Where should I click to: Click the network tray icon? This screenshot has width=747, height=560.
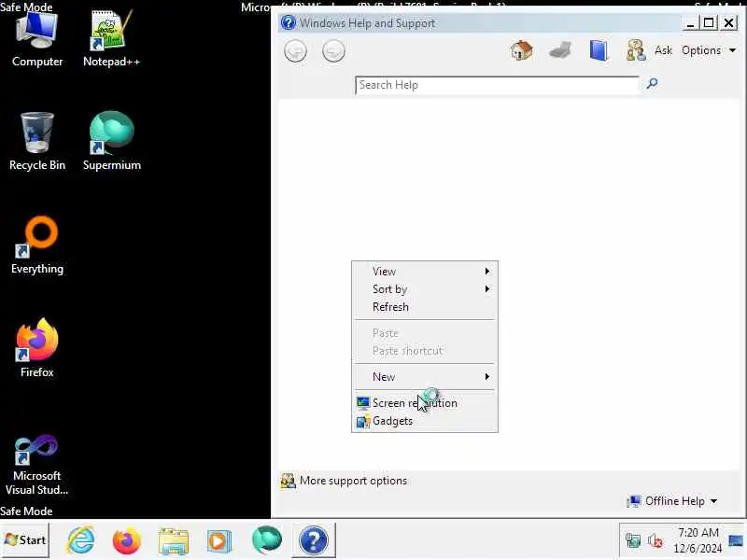(x=633, y=540)
